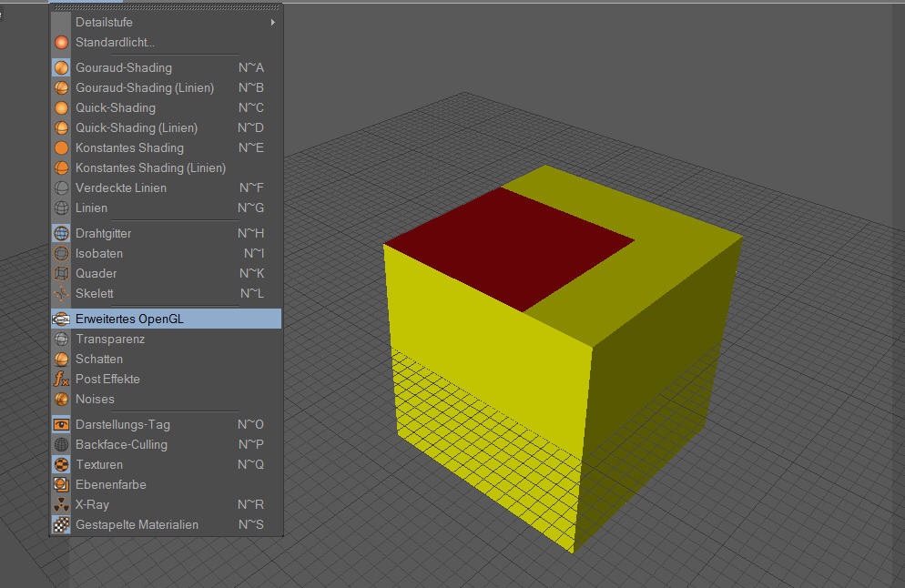Choose Quader display style
Image resolution: width=905 pixels, height=588 pixels.
[x=167, y=273]
